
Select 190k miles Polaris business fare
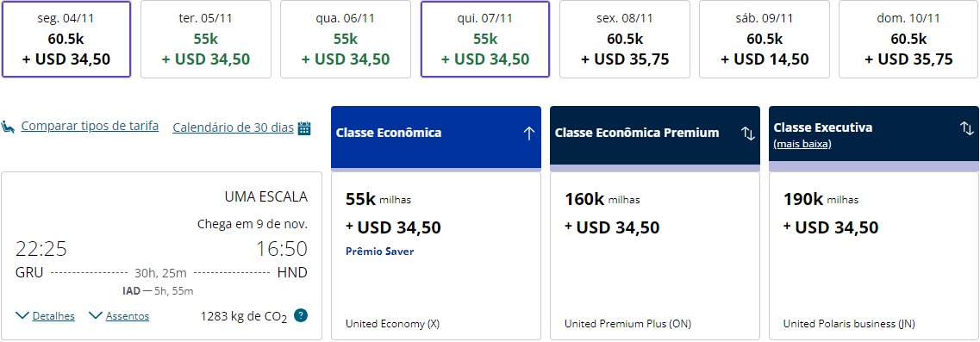874,256
